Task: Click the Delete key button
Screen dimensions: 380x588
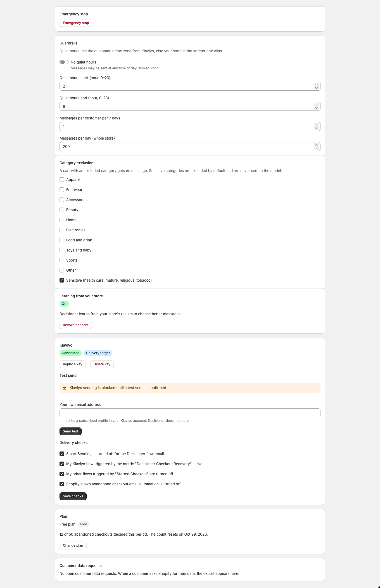Action: pos(102,364)
